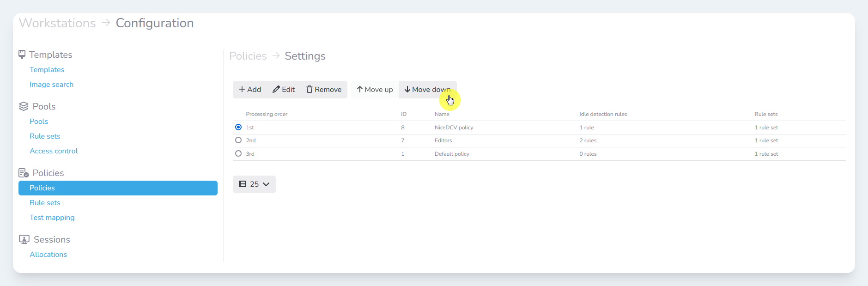The width and height of the screenshot is (868, 286).
Task: Sort by the Processing order column header
Action: (x=267, y=114)
